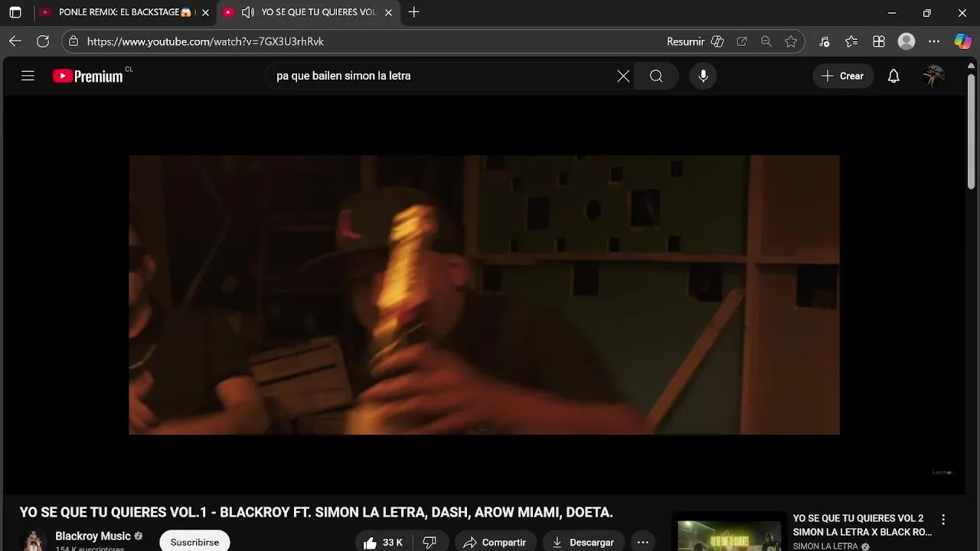The image size is (980, 551).
Task: Share the video with Compartir
Action: pos(495,542)
